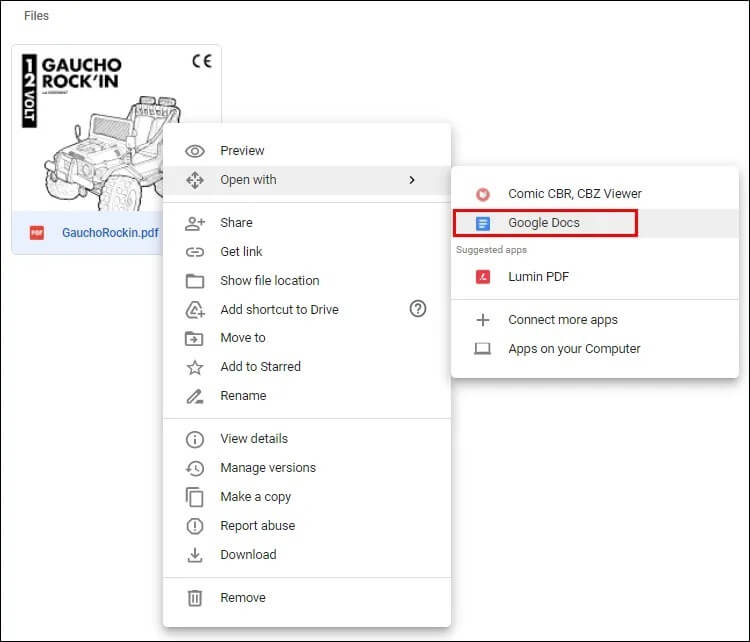Select Remove at the menu bottom
The image size is (750, 642).
click(x=307, y=598)
